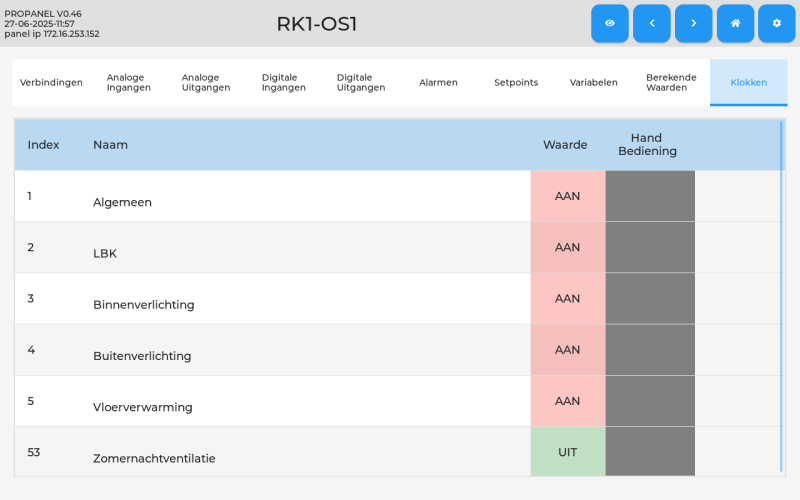Click the eye view icon button

pos(610,23)
